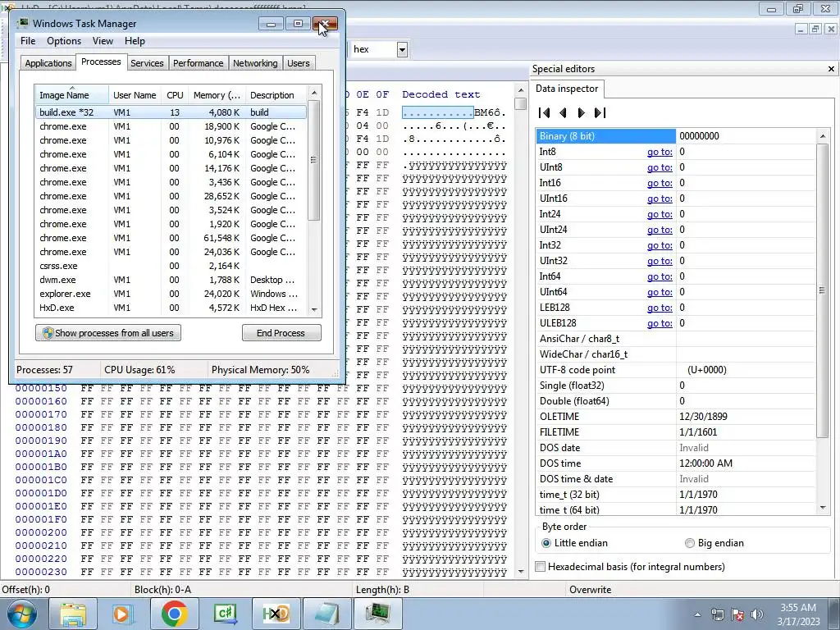This screenshot has height=630, width=840.
Task: Sort processes by Memory column
Action: tap(217, 95)
